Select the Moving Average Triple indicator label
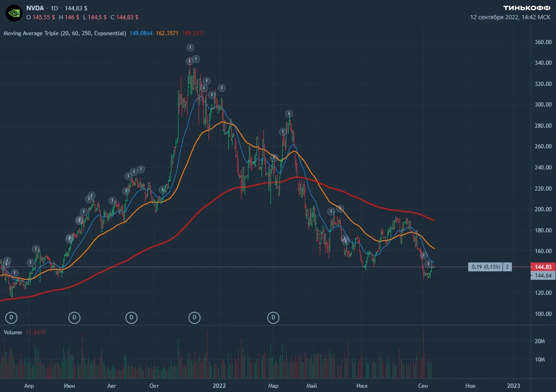 pyautogui.click(x=65, y=33)
